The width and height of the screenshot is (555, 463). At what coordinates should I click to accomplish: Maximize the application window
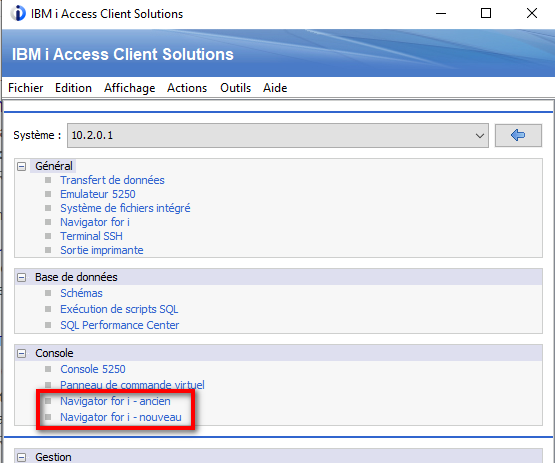(x=486, y=13)
